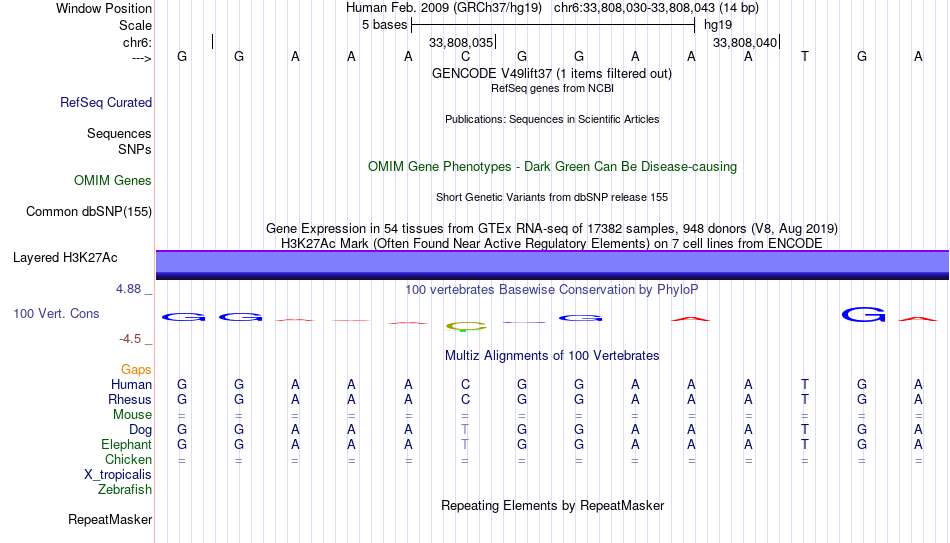This screenshot has width=950, height=543.
Task: Click the C base in the Human alignment row
Action: click(x=465, y=384)
